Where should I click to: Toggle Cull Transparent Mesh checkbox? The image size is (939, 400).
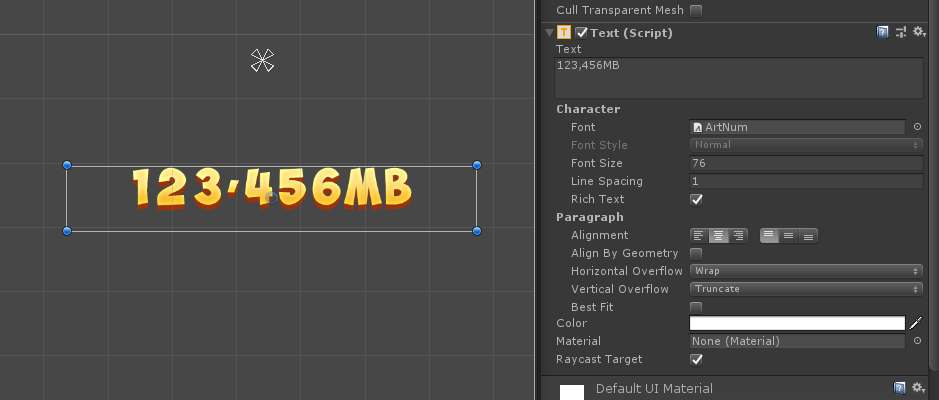click(696, 10)
